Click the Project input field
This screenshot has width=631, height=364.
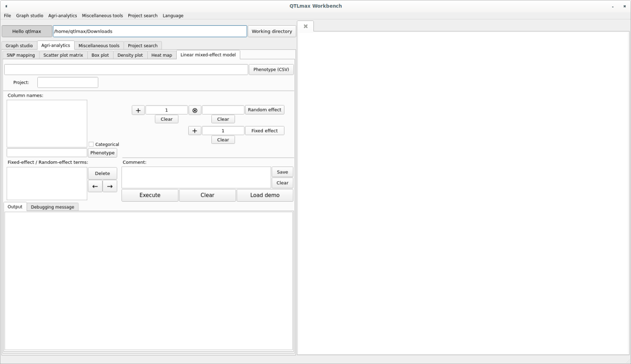pos(67,82)
